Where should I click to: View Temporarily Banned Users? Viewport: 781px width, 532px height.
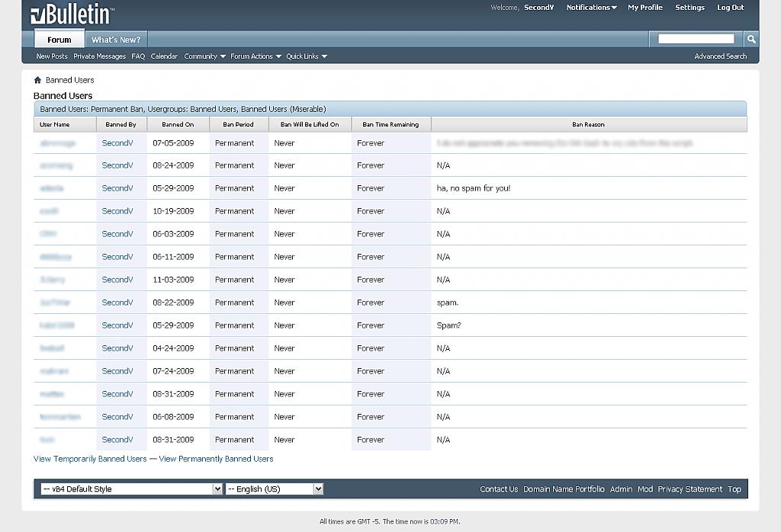point(90,459)
